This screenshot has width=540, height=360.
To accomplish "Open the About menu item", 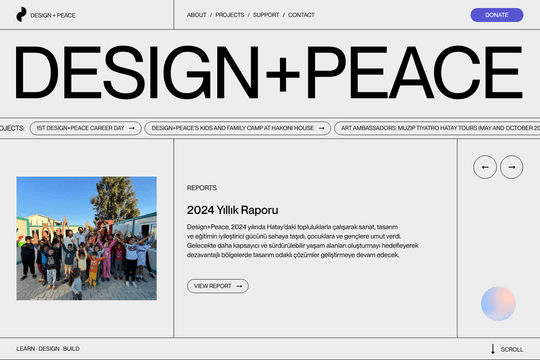I will point(197,15).
